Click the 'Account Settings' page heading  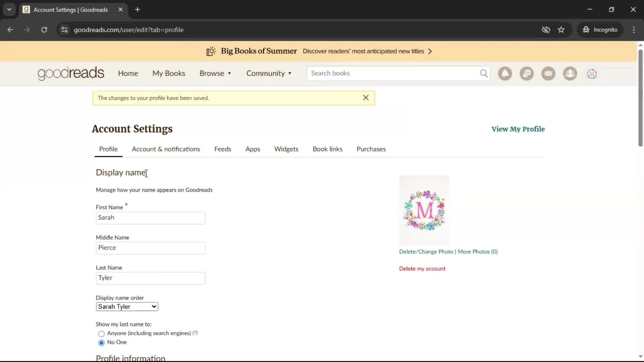[132, 129]
